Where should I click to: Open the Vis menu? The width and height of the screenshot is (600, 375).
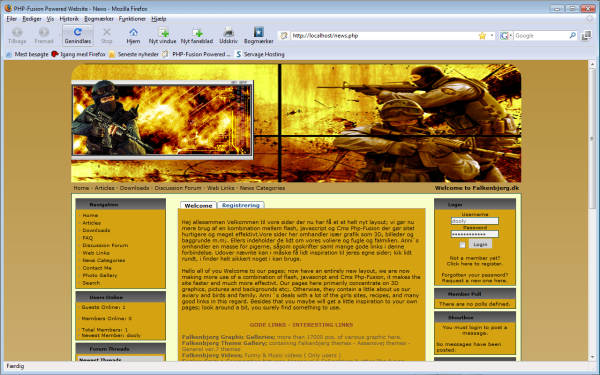[50, 18]
